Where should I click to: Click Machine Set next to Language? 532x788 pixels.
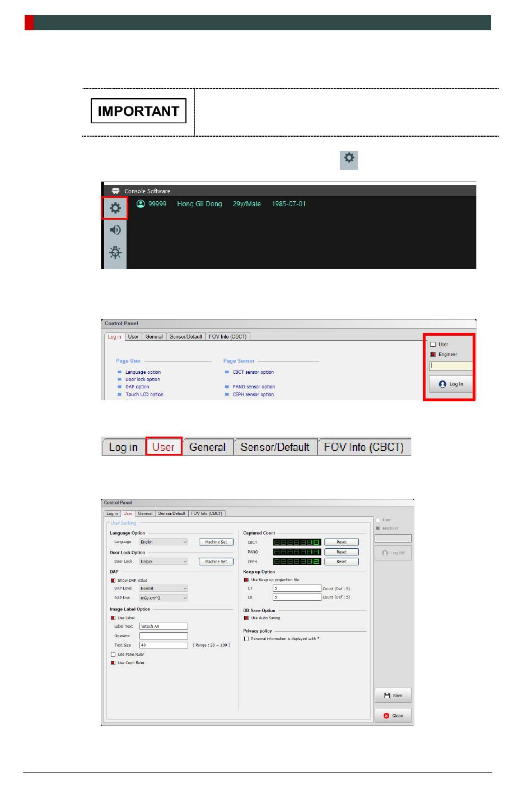click(216, 542)
